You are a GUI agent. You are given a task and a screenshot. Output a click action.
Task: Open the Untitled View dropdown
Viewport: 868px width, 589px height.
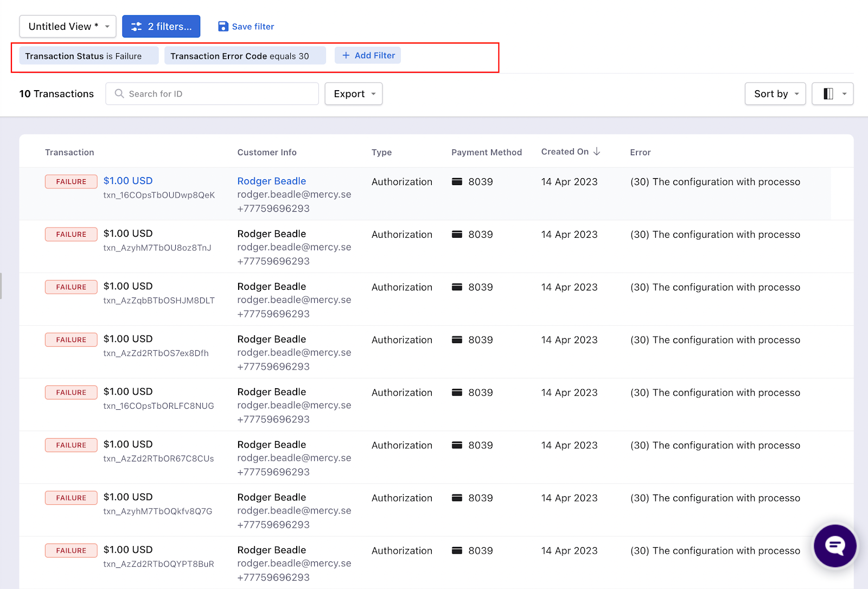tap(67, 27)
